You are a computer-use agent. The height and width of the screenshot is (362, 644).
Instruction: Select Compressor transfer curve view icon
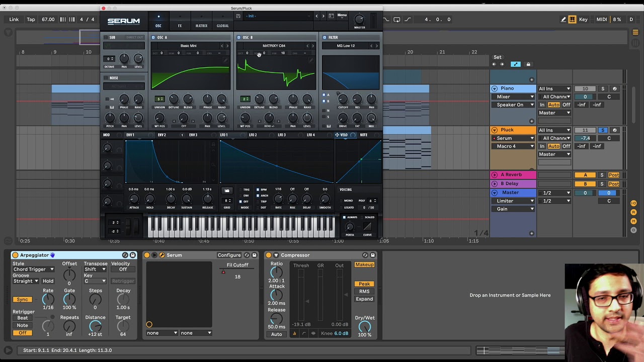point(304,333)
